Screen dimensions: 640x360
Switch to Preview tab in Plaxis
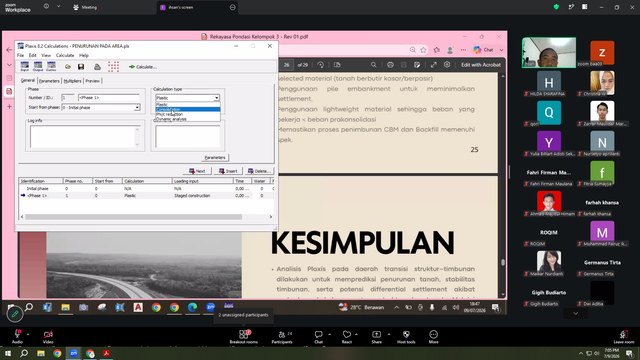tap(93, 81)
